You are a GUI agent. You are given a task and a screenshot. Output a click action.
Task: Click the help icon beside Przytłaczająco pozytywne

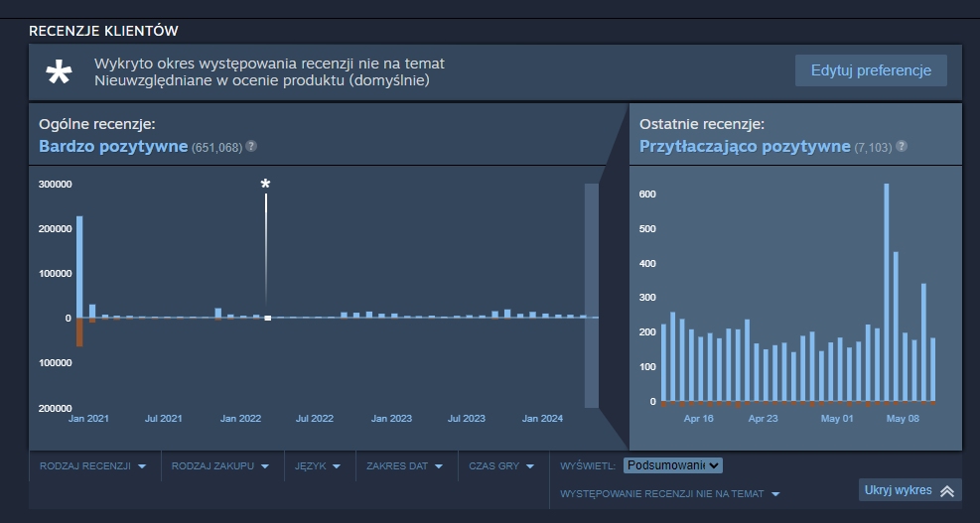pos(901,146)
